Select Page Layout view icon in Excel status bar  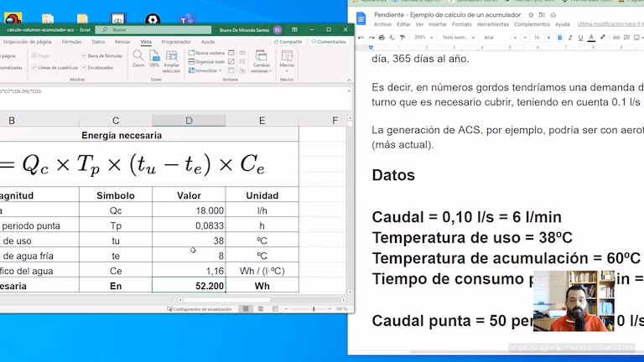coord(261,308)
